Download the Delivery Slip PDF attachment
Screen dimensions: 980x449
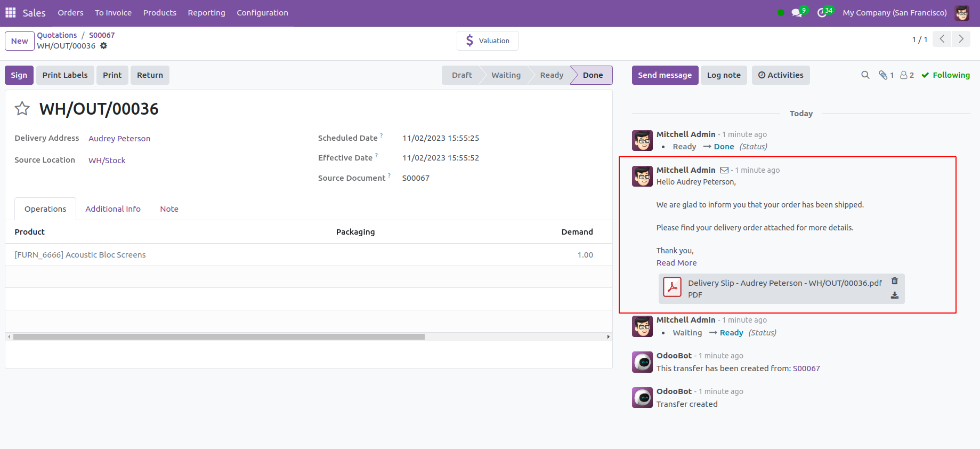895,295
